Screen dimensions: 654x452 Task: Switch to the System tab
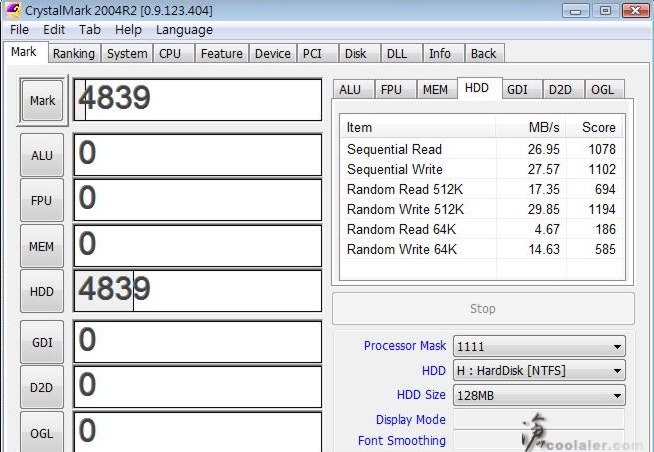(127, 54)
